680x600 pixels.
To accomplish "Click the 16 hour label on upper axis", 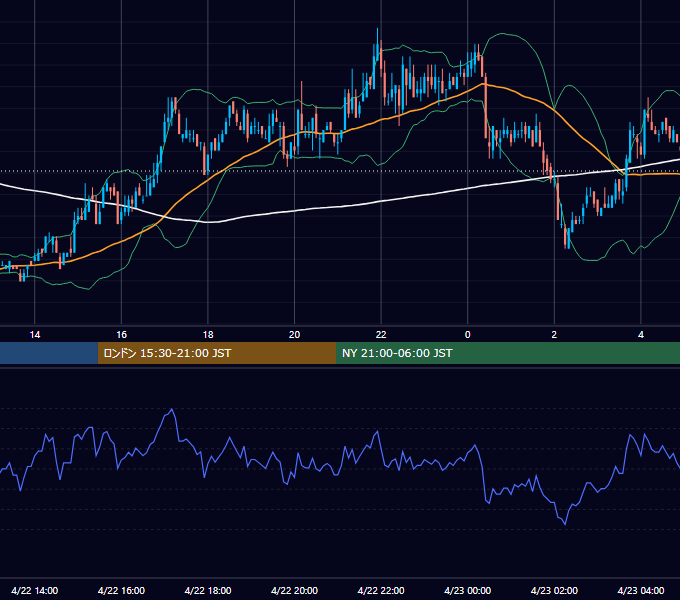I will coord(121,335).
